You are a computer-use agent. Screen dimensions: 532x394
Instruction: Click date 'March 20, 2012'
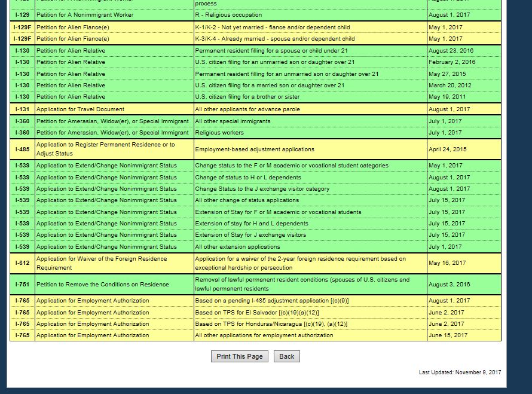(x=450, y=85)
